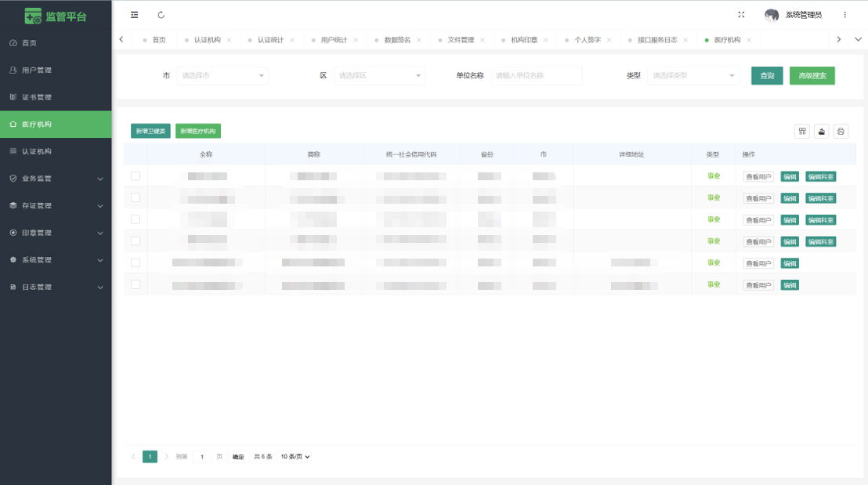Click the export icon above the table
Image resolution: width=868 pixels, height=485 pixels.
[822, 132]
